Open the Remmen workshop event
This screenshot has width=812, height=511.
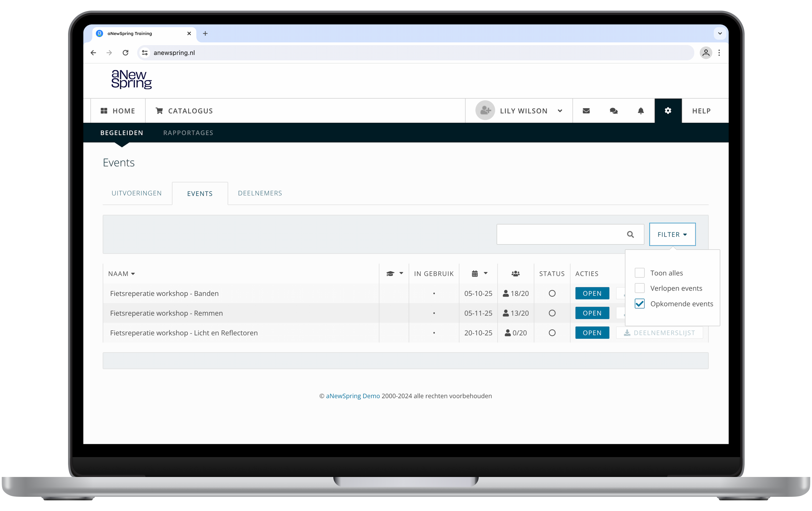click(x=592, y=313)
